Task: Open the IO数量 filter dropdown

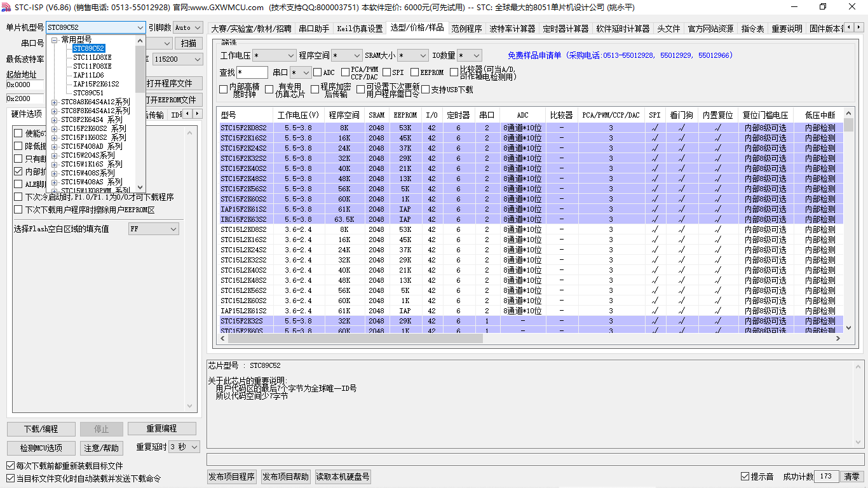Action: point(470,56)
